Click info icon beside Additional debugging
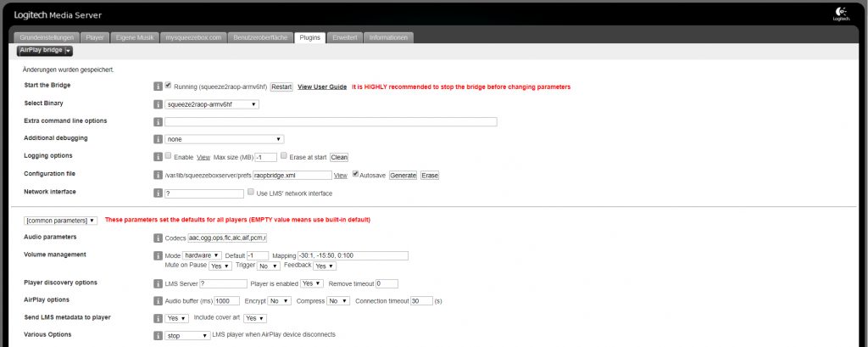This screenshot has width=868, height=347. (x=158, y=139)
